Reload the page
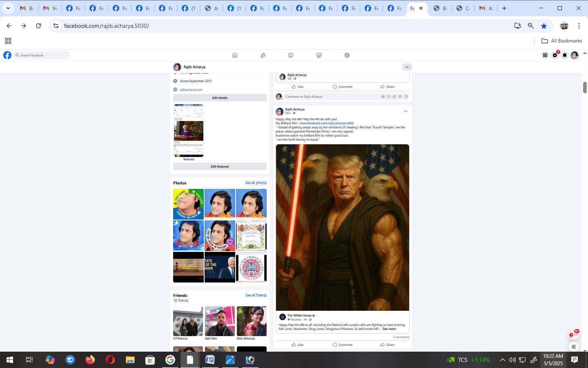The width and height of the screenshot is (588, 368). (38, 26)
